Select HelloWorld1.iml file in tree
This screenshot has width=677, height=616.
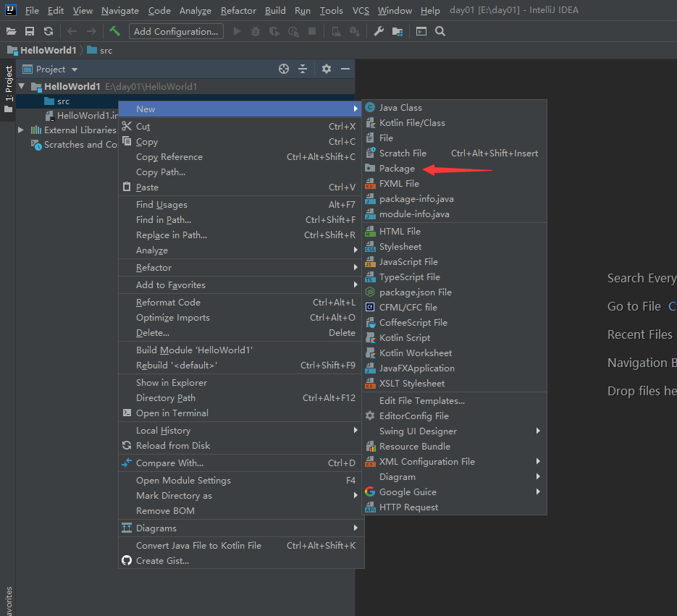pos(82,116)
